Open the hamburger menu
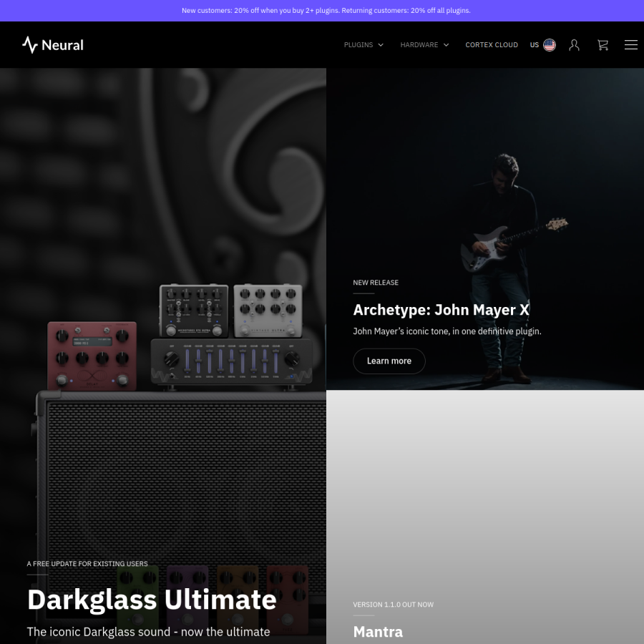This screenshot has height=644, width=644. tap(631, 45)
